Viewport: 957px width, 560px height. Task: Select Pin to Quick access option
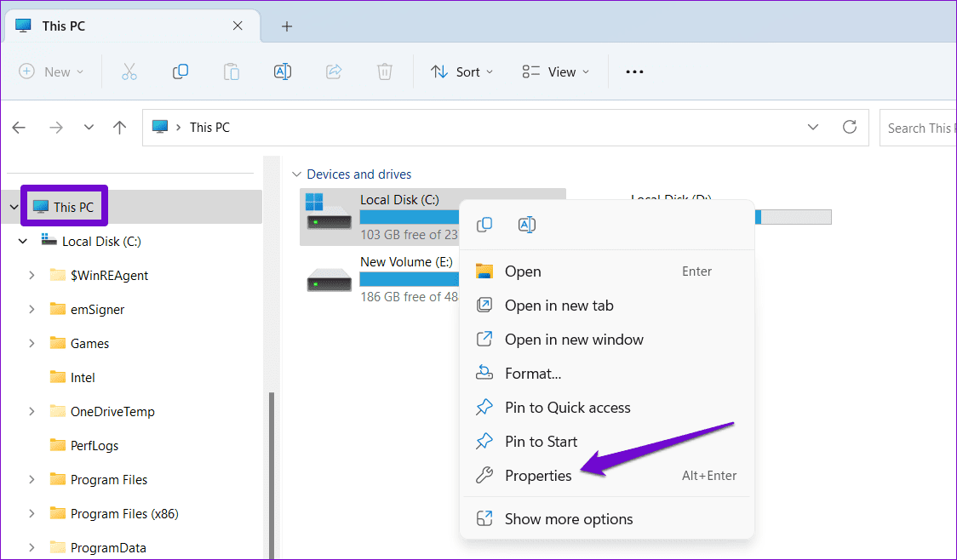[567, 408]
